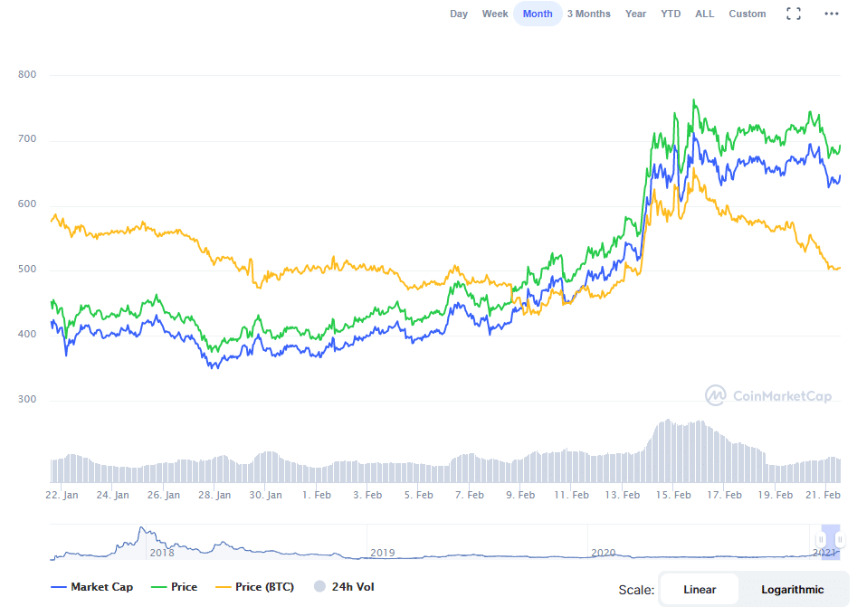Select the Day time range
857x616 pixels.
point(459,14)
